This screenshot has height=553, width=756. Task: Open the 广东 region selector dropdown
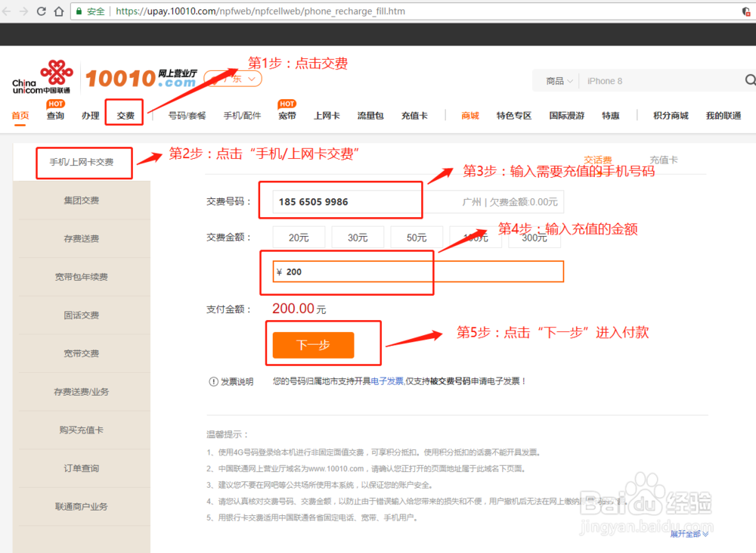point(232,79)
